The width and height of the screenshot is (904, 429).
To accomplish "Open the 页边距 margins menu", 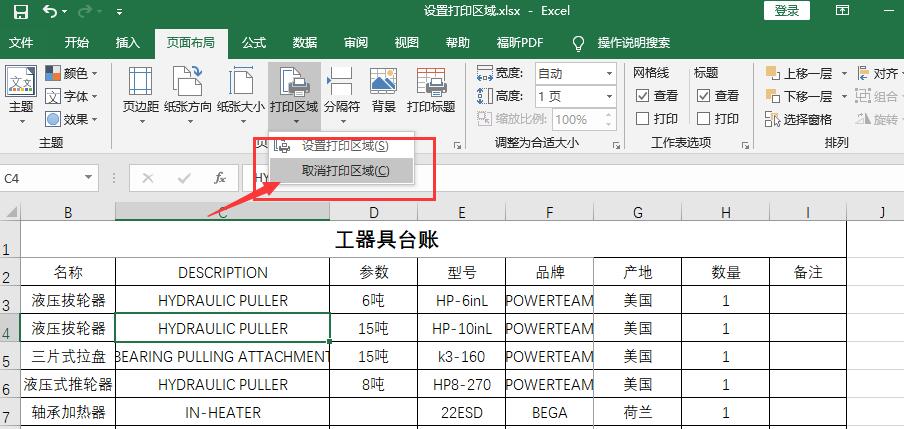I will click(141, 95).
